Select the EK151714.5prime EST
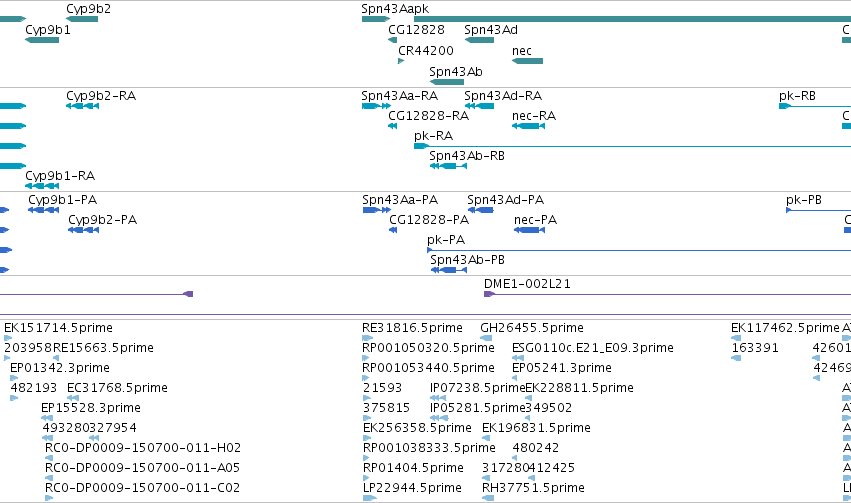 (8, 338)
